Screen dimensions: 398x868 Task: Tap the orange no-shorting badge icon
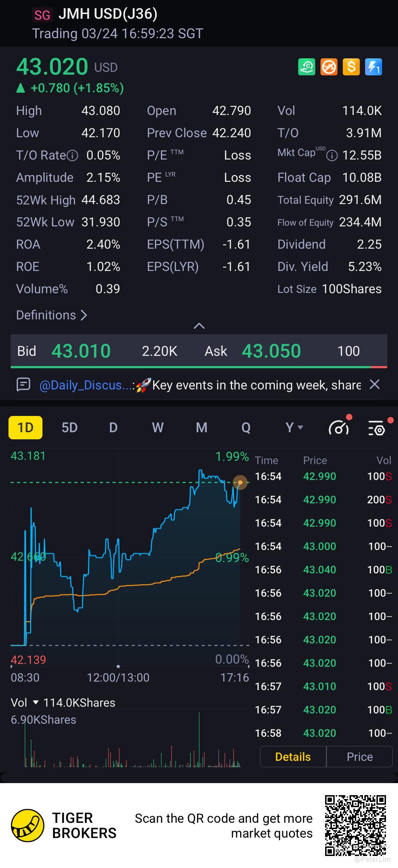(329, 67)
